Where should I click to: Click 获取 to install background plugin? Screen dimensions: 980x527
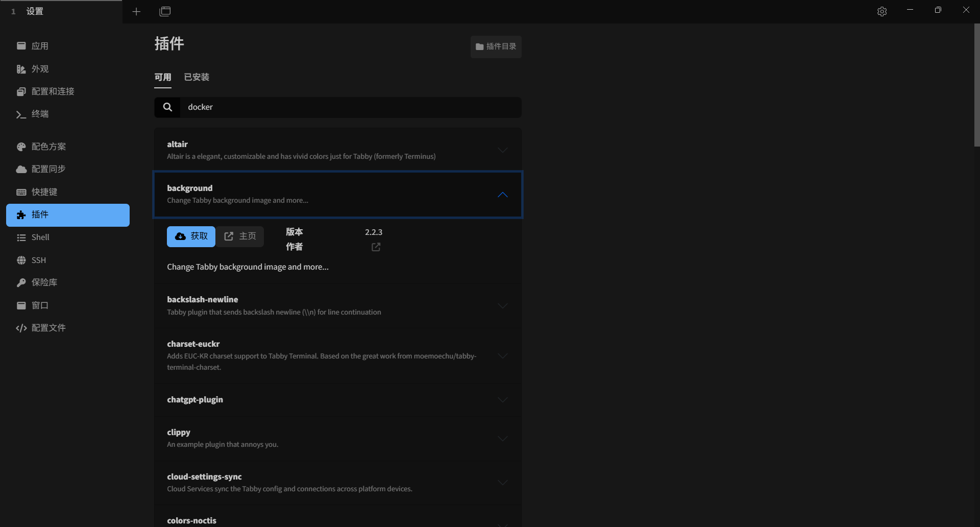[191, 236]
